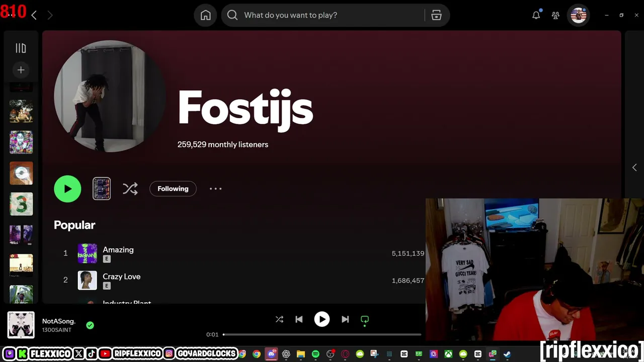Open the Browse icon in search bar
644x362 pixels.
point(436,15)
